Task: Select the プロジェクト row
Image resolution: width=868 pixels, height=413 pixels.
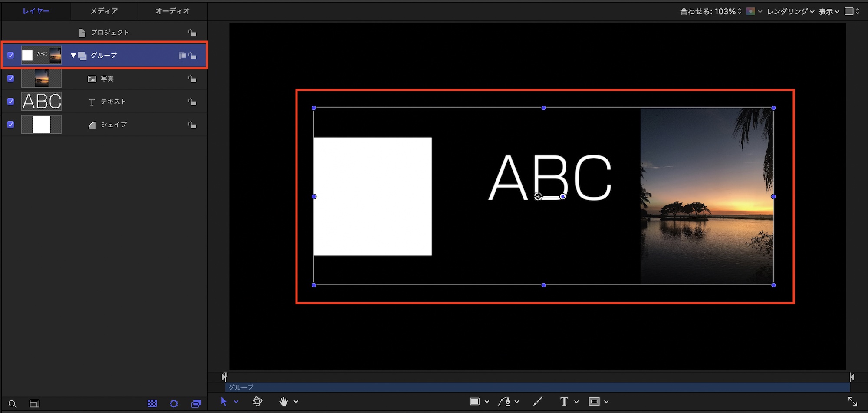Action: pyautogui.click(x=105, y=33)
